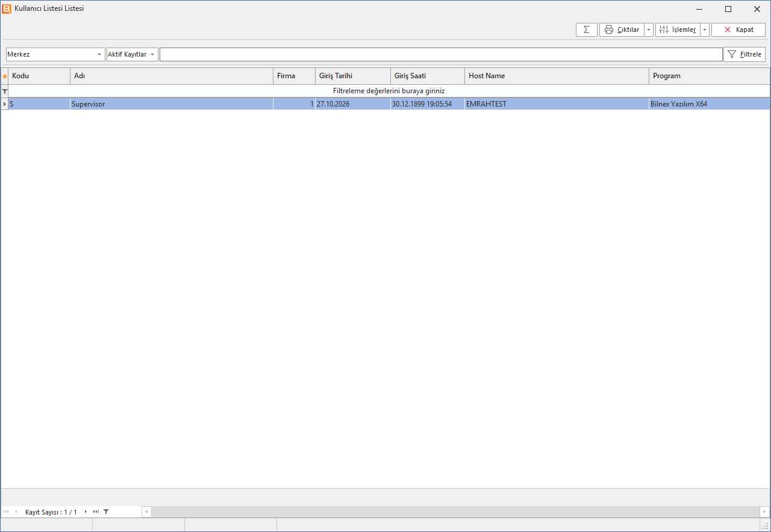Image resolution: width=771 pixels, height=532 pixels.
Task: Select the row indicator arrow for Supervisor
Action: (5, 104)
